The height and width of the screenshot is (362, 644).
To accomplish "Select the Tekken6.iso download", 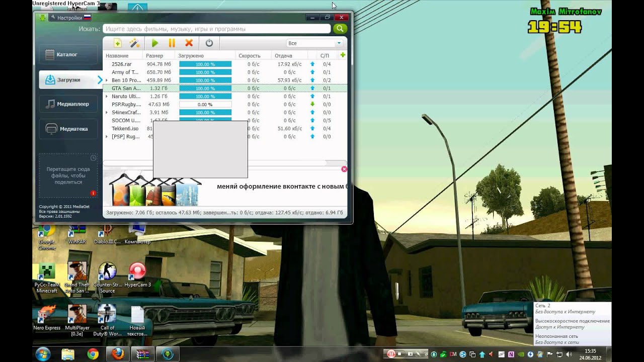I will point(225,129).
